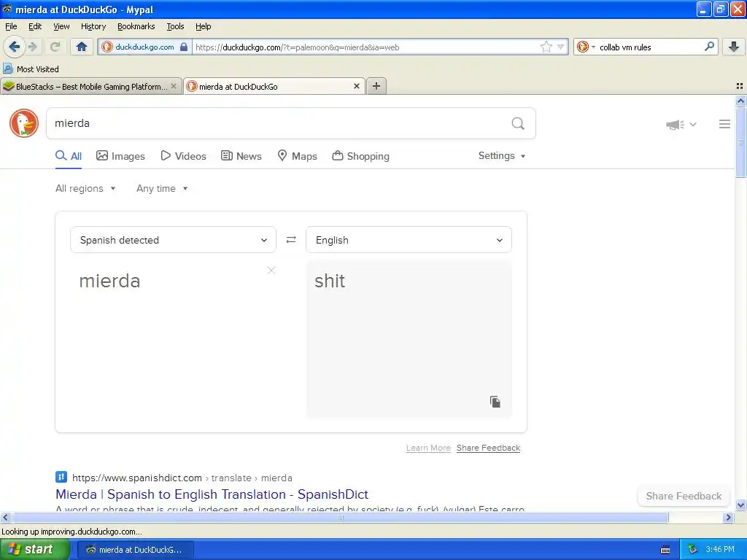Reload the page with the refresh icon
This screenshot has width=747, height=560.
55,47
